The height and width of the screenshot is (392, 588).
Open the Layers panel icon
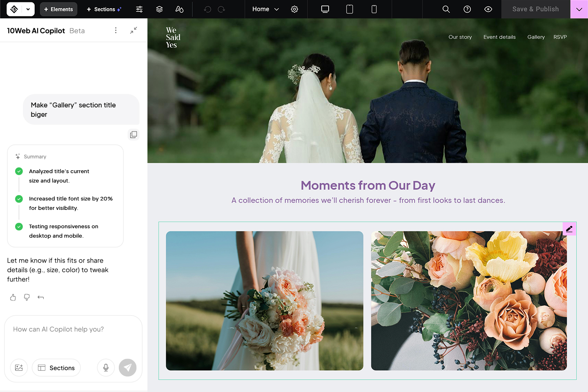[x=159, y=9]
